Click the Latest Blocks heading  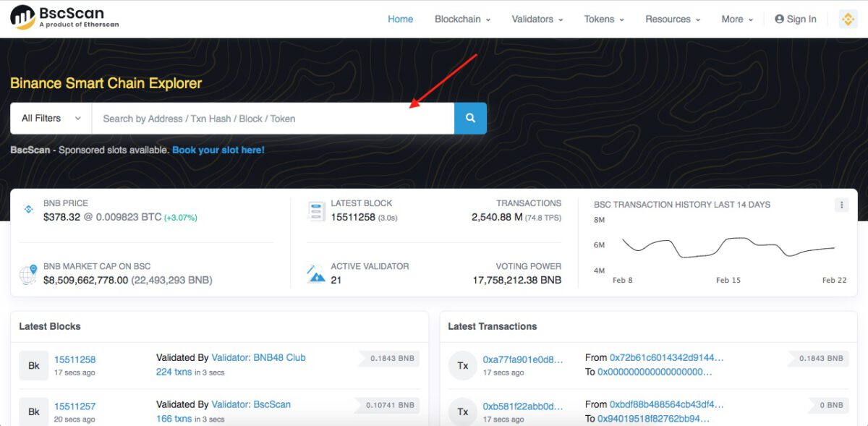(50, 326)
